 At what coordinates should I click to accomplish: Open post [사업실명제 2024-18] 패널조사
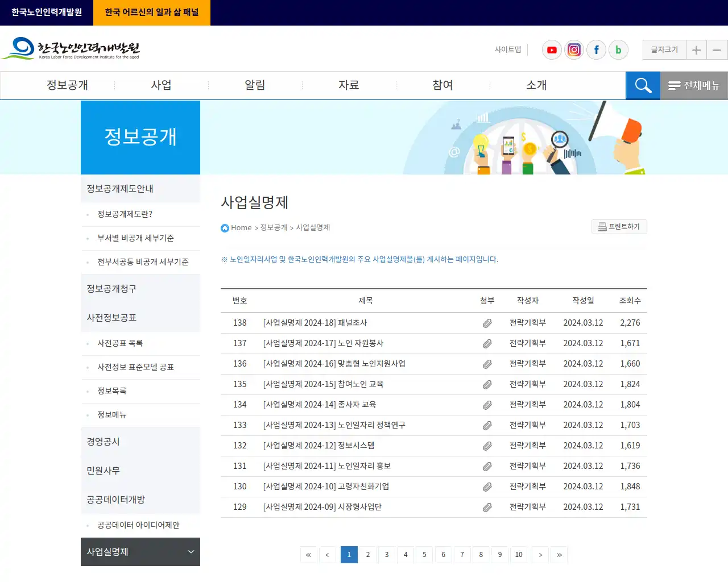click(x=315, y=323)
